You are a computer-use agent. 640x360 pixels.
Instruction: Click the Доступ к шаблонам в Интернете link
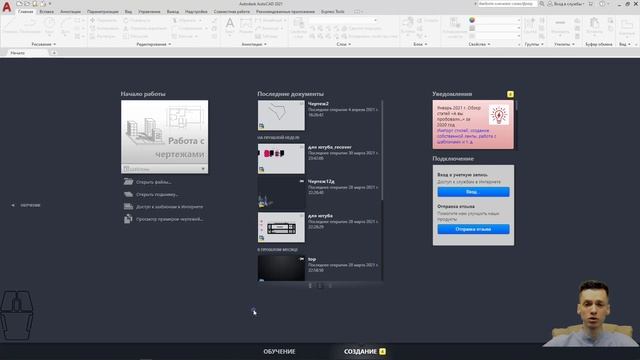tap(169, 207)
